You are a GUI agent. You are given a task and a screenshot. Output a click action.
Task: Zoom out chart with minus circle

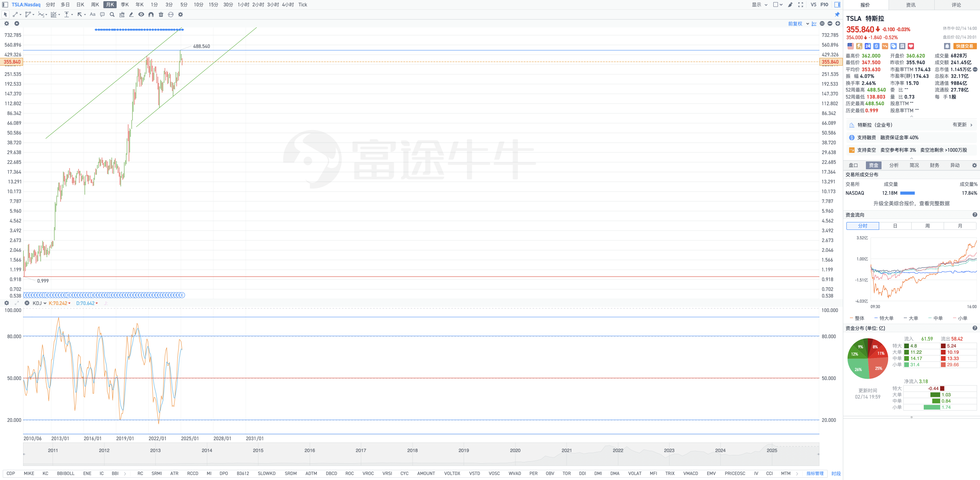click(x=830, y=24)
